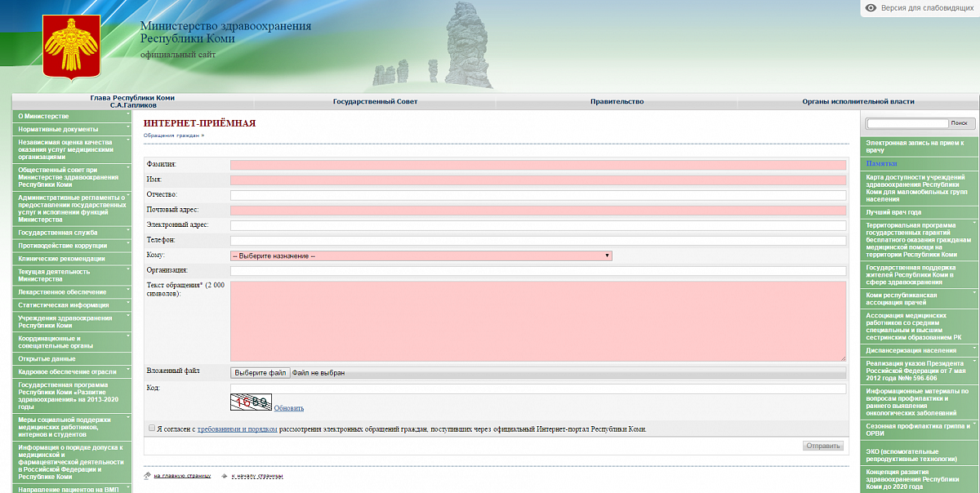Select 'Органы исполнительной власти' top menu item
Screen dimensions: 980x493
pyautogui.click(x=857, y=102)
